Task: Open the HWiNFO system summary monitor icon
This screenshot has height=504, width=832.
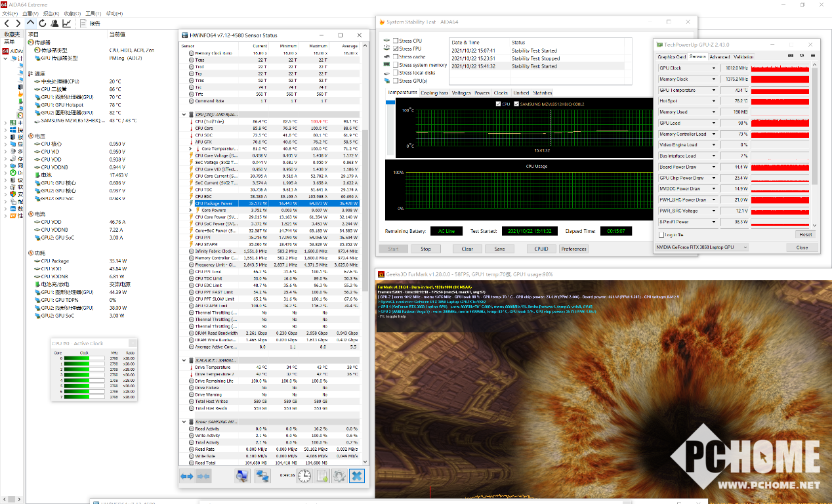Action: [x=243, y=476]
